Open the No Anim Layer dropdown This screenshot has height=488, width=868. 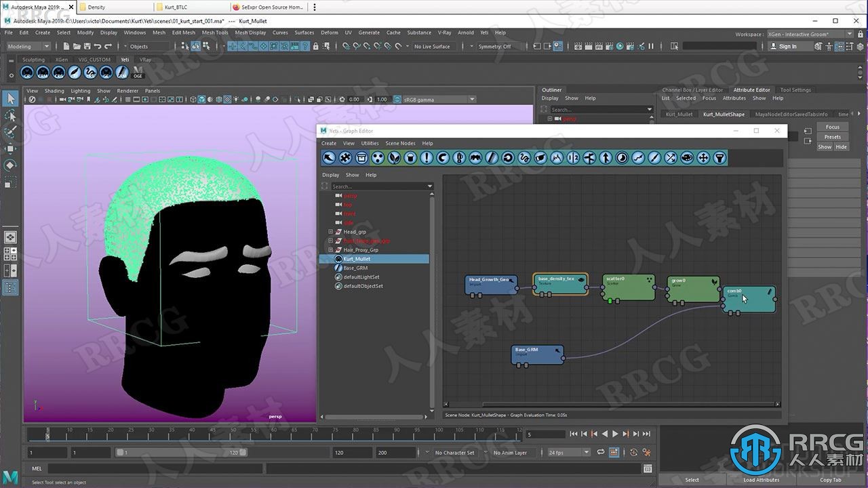[x=510, y=452]
